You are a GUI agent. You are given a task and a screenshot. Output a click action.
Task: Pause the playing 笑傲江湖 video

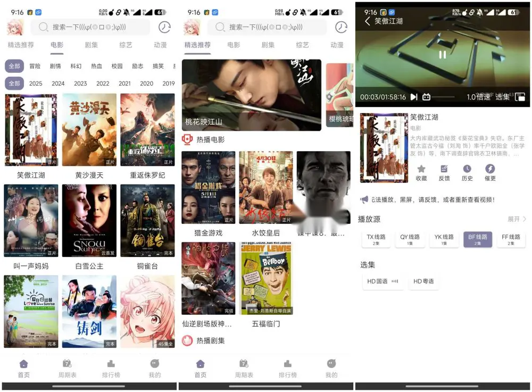(x=443, y=55)
